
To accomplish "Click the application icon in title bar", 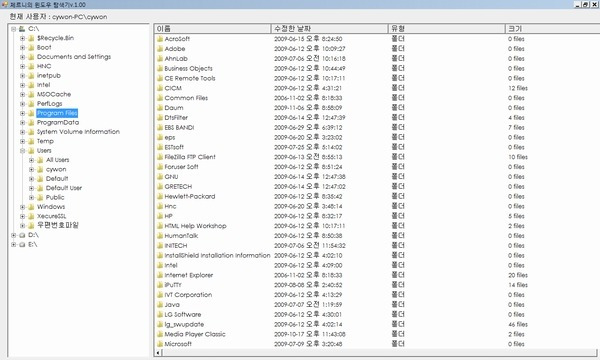I will pyautogui.click(x=5, y=5).
